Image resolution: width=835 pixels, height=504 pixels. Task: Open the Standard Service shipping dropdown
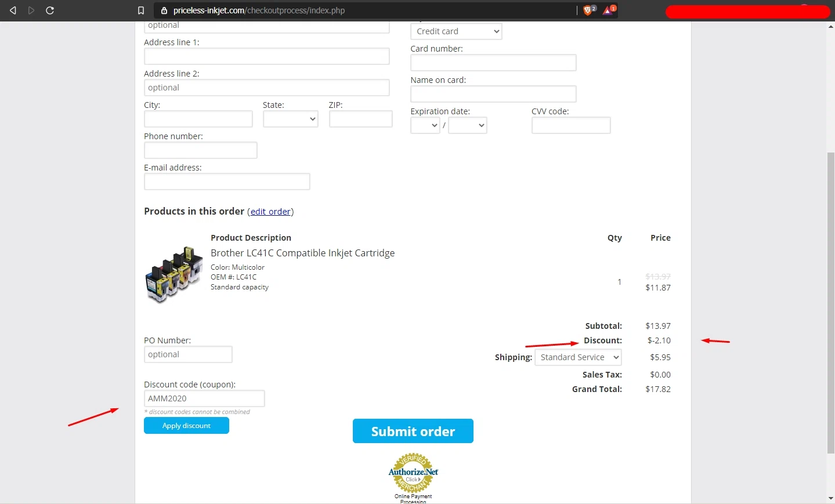(x=579, y=357)
